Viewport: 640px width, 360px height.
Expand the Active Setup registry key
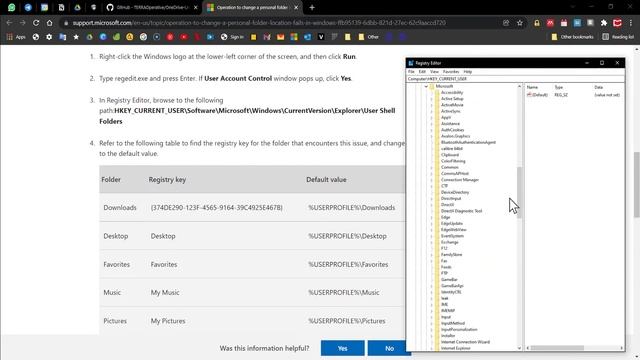431,99
